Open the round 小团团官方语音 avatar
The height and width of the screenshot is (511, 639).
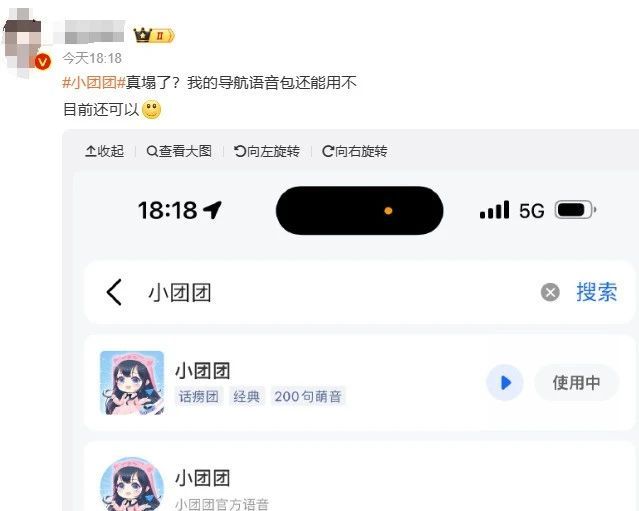pyautogui.click(x=132, y=485)
